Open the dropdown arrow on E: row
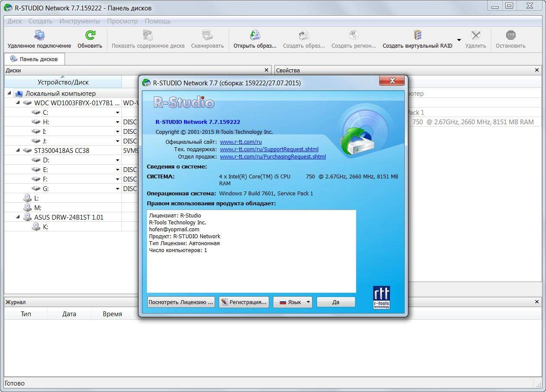The height and width of the screenshot is (392, 546). point(117,170)
